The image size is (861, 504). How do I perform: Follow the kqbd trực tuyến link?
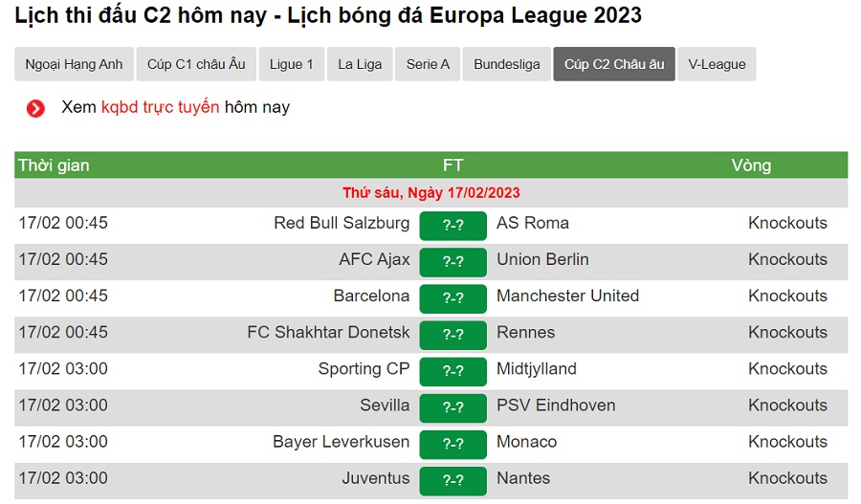coord(161,107)
